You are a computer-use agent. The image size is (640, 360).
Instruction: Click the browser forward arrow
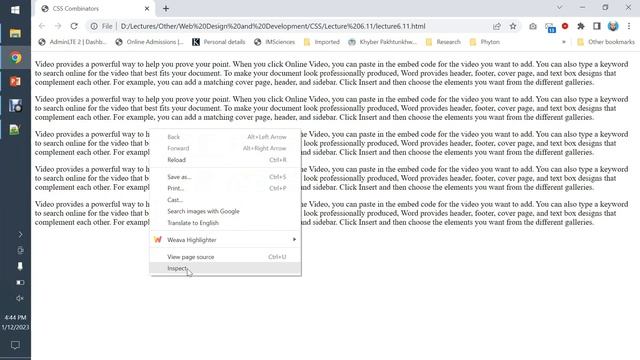(x=58, y=26)
